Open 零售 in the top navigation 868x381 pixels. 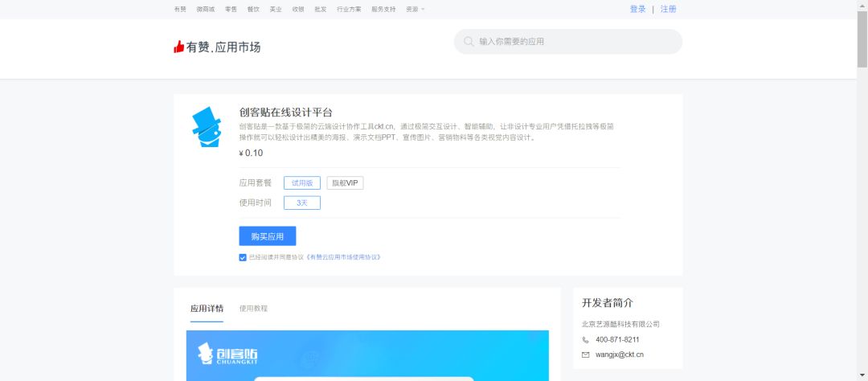click(x=231, y=10)
